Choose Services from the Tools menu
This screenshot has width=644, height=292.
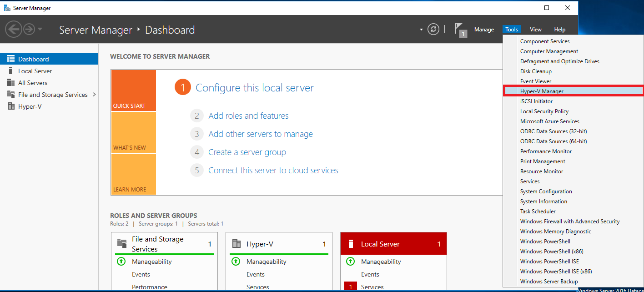(x=573, y=181)
